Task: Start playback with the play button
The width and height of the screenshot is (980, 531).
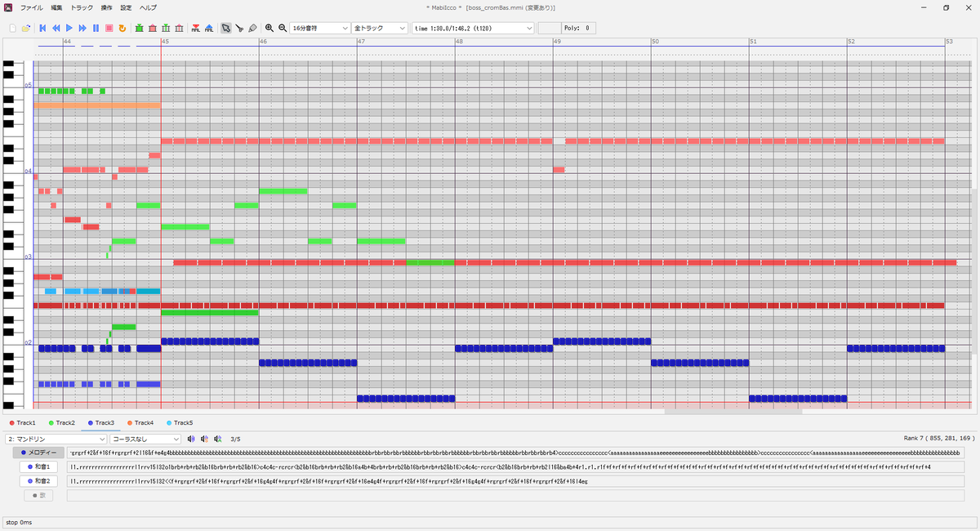Action: [69, 28]
